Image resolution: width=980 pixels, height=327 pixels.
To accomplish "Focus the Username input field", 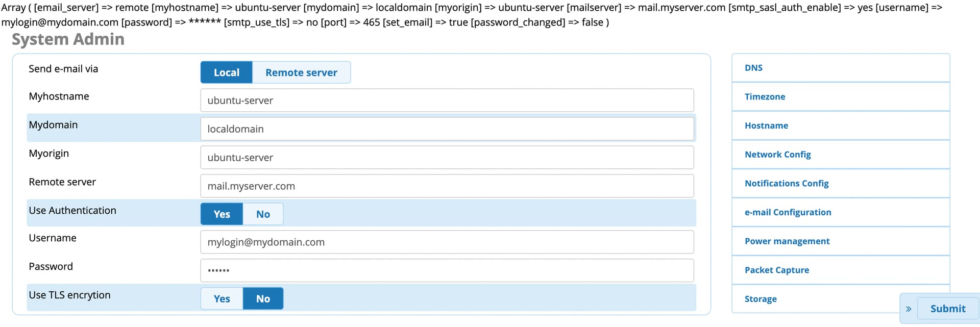I will point(447,242).
